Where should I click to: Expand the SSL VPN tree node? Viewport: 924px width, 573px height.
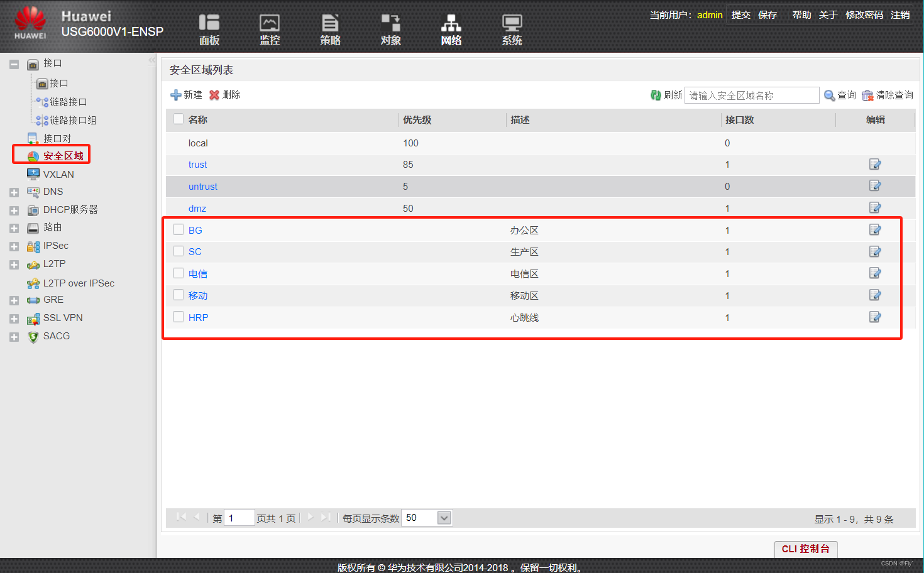(14, 319)
